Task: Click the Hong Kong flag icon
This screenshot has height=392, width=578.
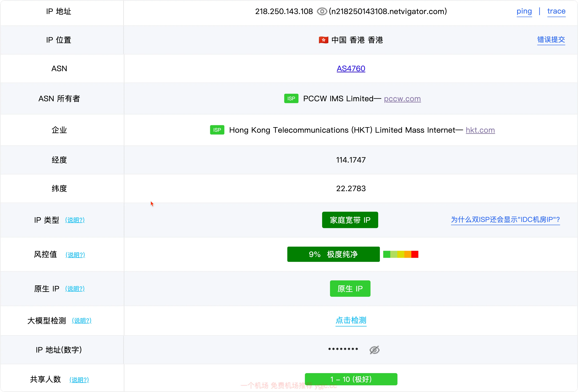Action: pyautogui.click(x=323, y=40)
